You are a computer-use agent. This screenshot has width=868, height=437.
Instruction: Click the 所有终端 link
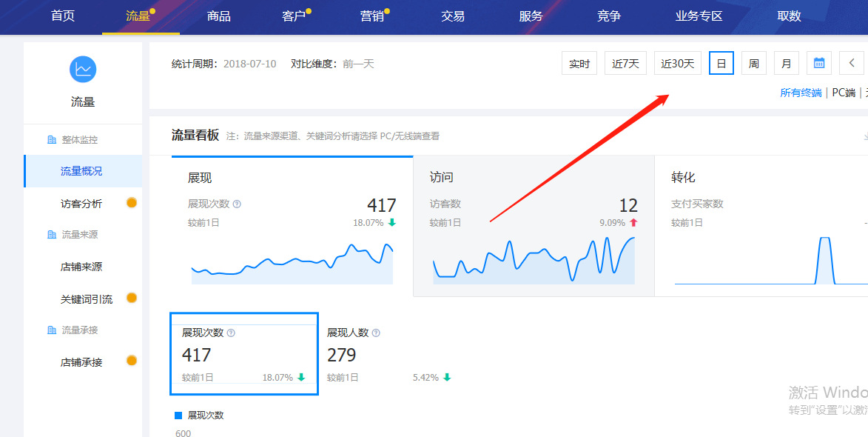[800, 93]
